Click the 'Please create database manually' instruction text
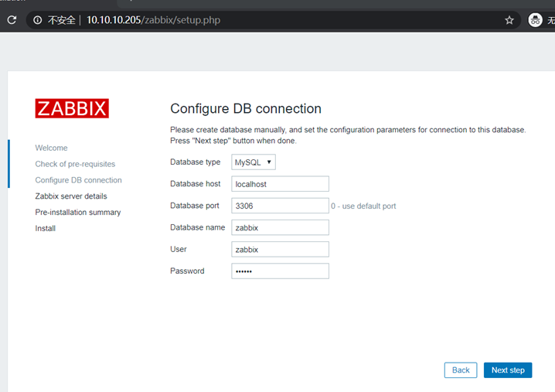This screenshot has width=555, height=392. tap(348, 135)
